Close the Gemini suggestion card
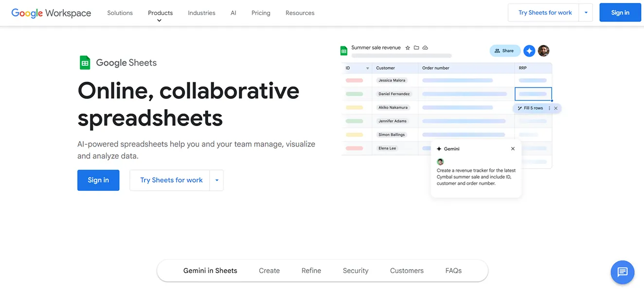Screen dimensions: 644x292 tap(513, 148)
